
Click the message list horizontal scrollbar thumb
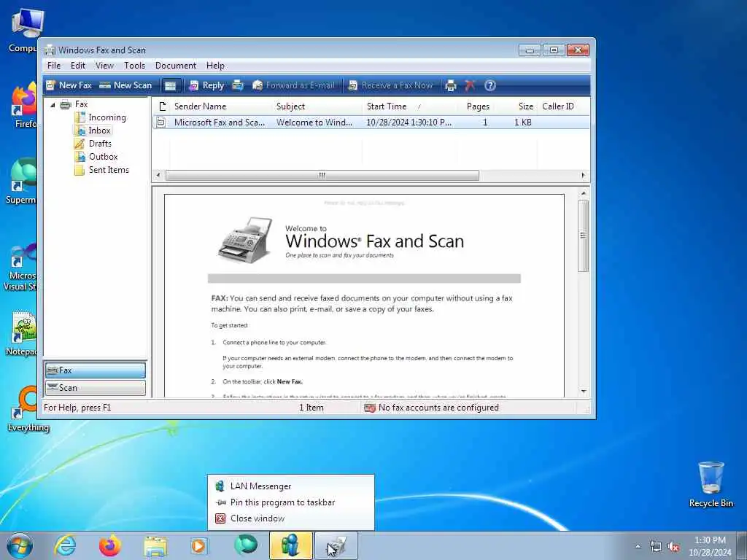pyautogui.click(x=322, y=175)
